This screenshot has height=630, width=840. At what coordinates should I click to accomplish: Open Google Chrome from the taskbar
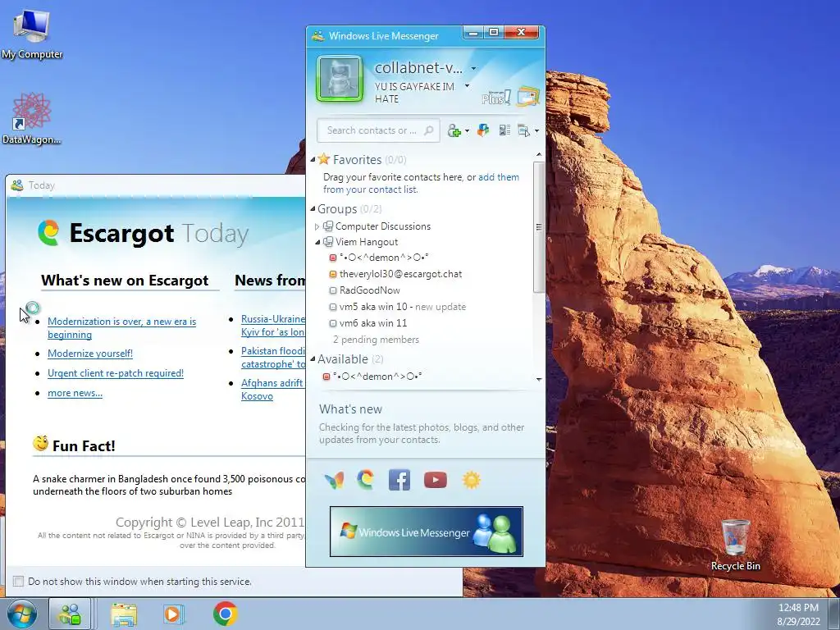(226, 614)
